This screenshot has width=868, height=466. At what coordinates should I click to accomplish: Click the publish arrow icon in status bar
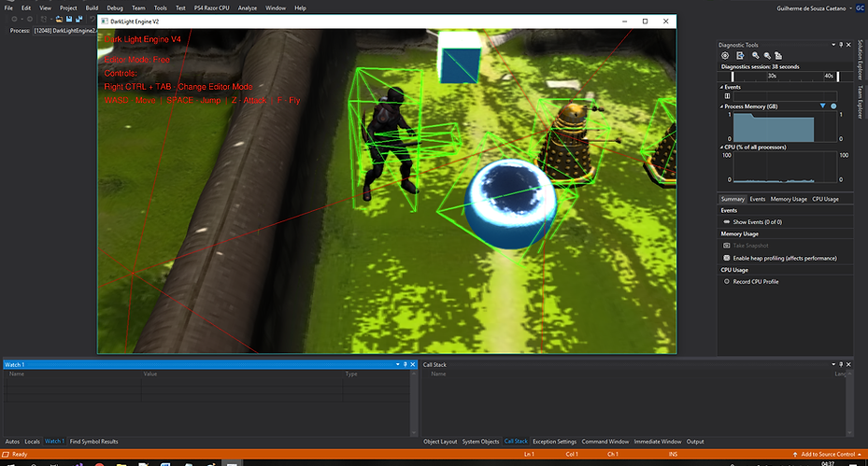pyautogui.click(x=795, y=454)
